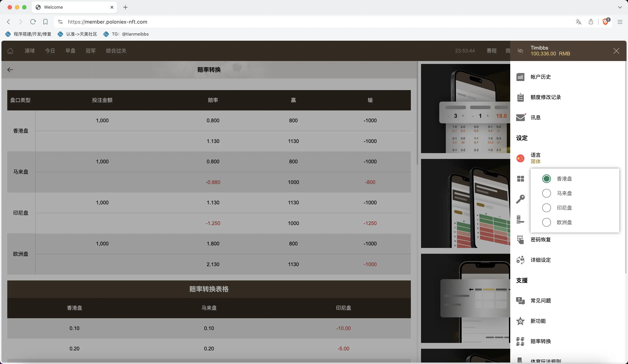Select the 马来盘 radio option
Viewport: 628px width, 364px height.
[x=547, y=193]
